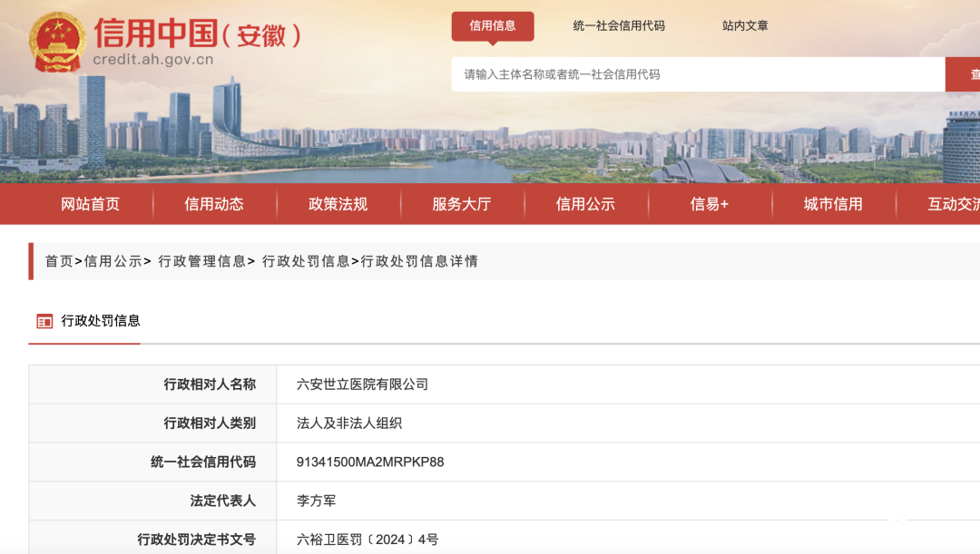Select the 统一社会信用代码 search tab
This screenshot has width=980, height=554.
(x=619, y=26)
